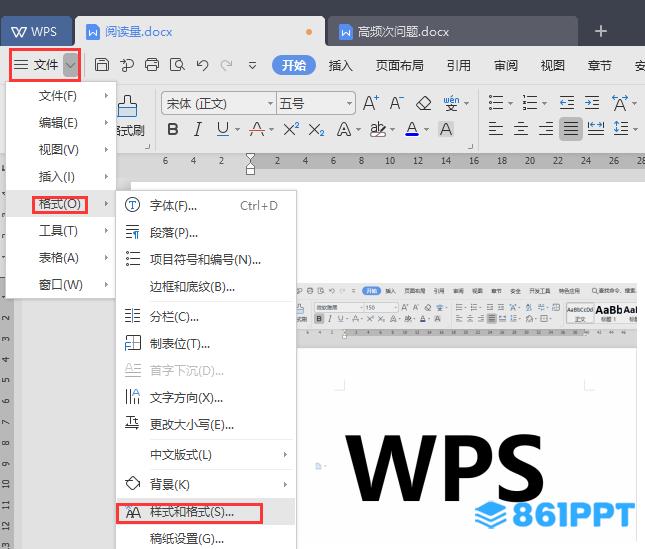Toggle Superscript X² formatting

coord(291,130)
